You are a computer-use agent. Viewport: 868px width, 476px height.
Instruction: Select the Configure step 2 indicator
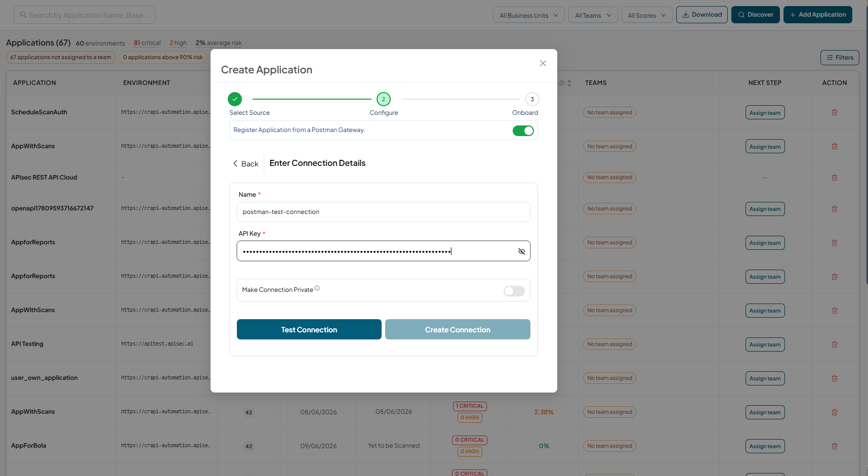pyautogui.click(x=384, y=99)
